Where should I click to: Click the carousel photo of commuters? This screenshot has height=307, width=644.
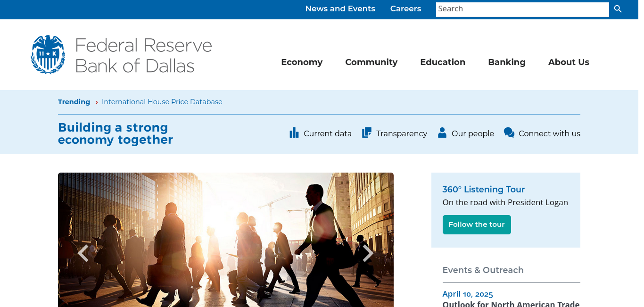226,240
